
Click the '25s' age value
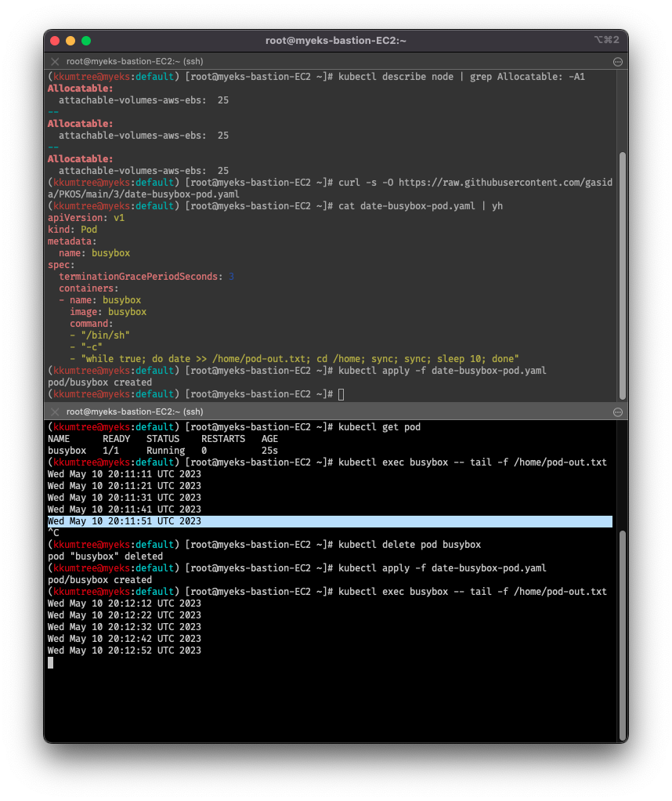point(269,451)
